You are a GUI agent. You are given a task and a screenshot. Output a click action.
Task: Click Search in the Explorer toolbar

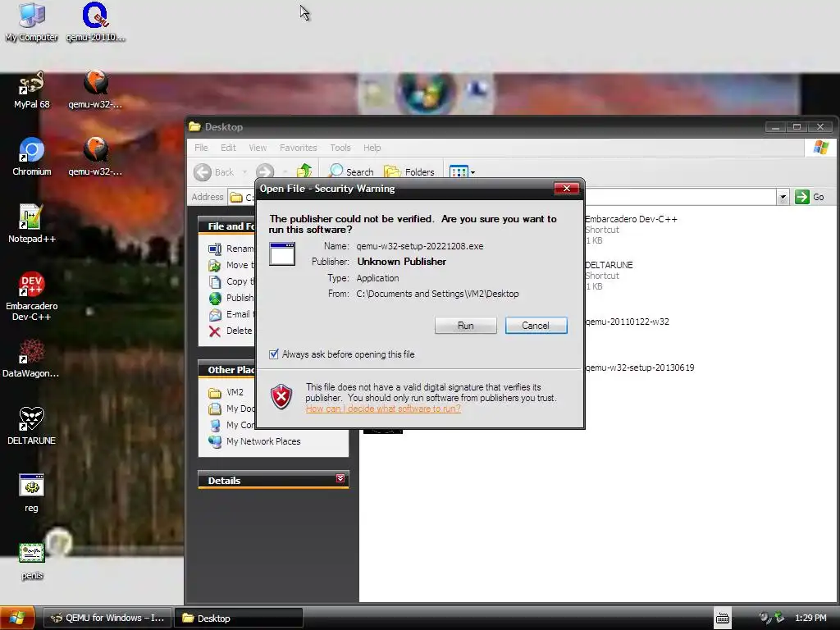tap(351, 172)
